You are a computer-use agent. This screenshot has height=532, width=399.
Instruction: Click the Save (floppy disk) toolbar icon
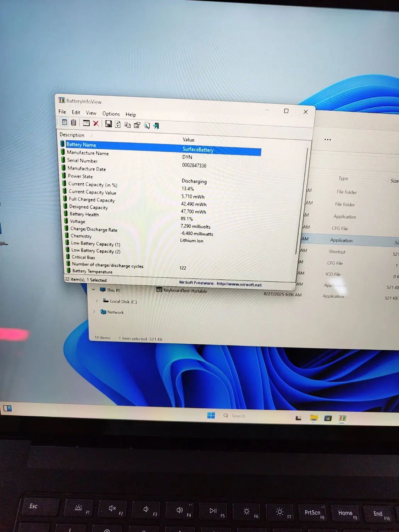109,124
